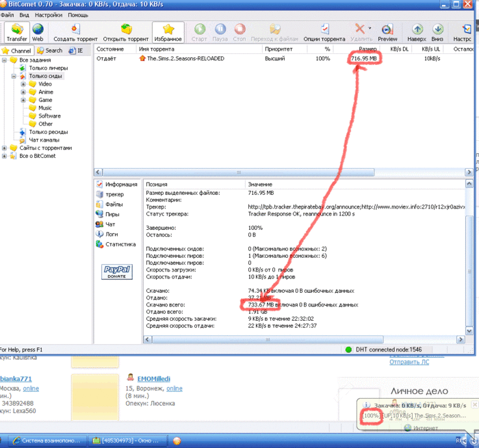
Task: Open Опции торрента toolbar icon
Action: click(x=324, y=32)
